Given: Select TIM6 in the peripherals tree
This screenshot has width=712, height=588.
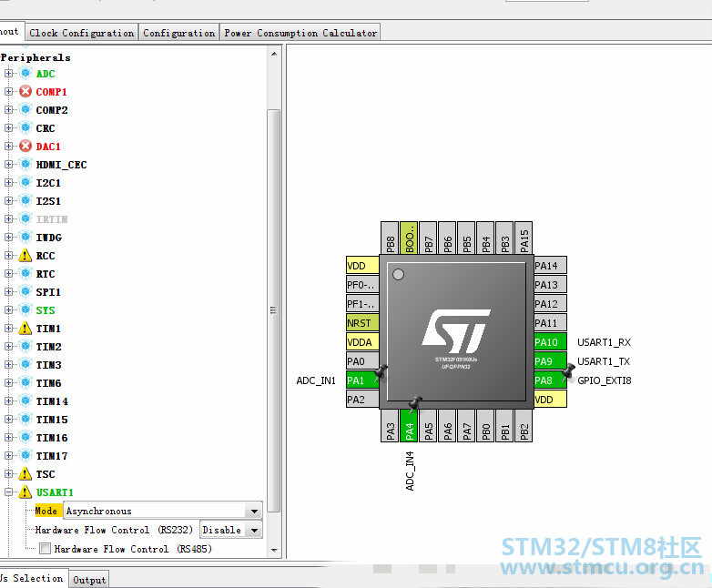Looking at the screenshot, I should (48, 383).
